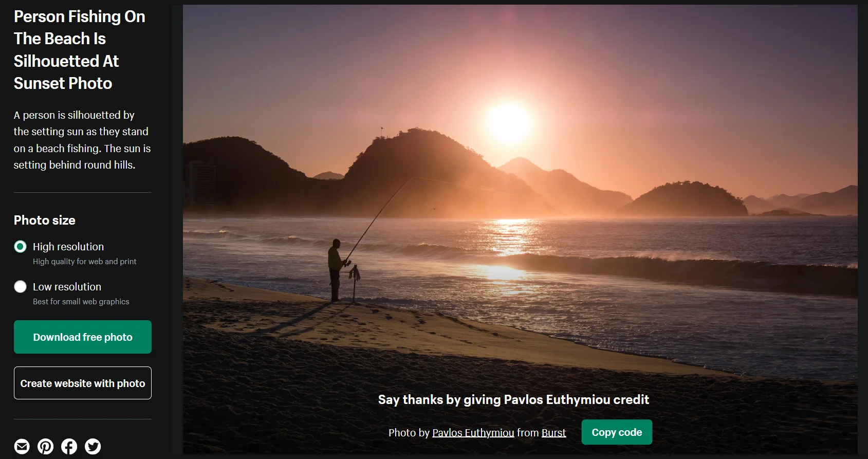Select High resolution photo size
Viewport: 868px width, 459px height.
click(20, 247)
